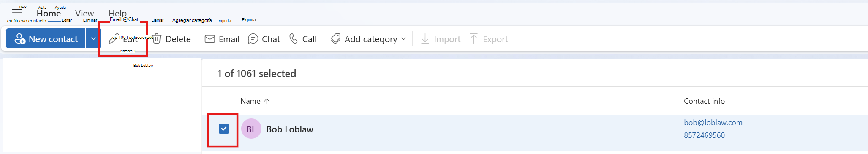
Task: Click the New contact button
Action: tap(46, 39)
